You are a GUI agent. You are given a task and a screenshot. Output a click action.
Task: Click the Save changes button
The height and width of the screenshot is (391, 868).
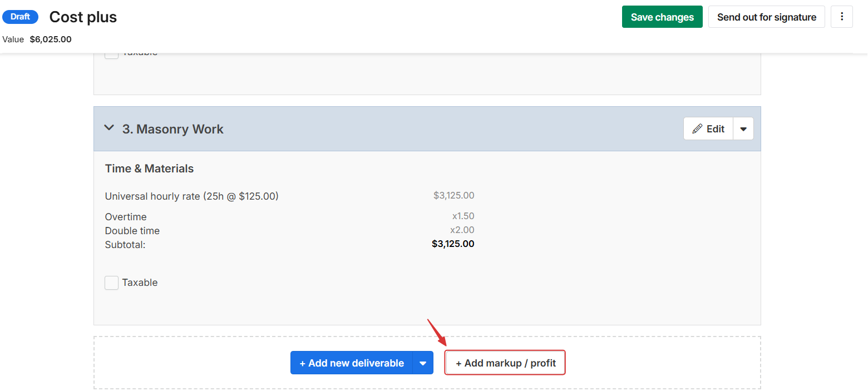coord(662,17)
